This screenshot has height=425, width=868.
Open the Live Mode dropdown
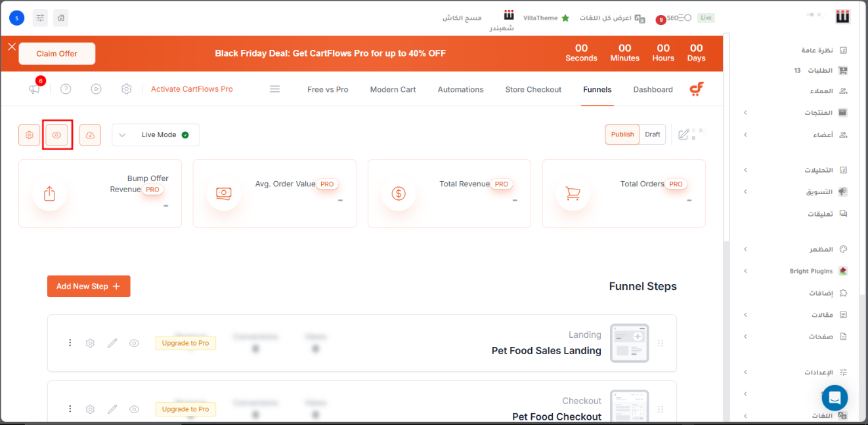coord(156,135)
